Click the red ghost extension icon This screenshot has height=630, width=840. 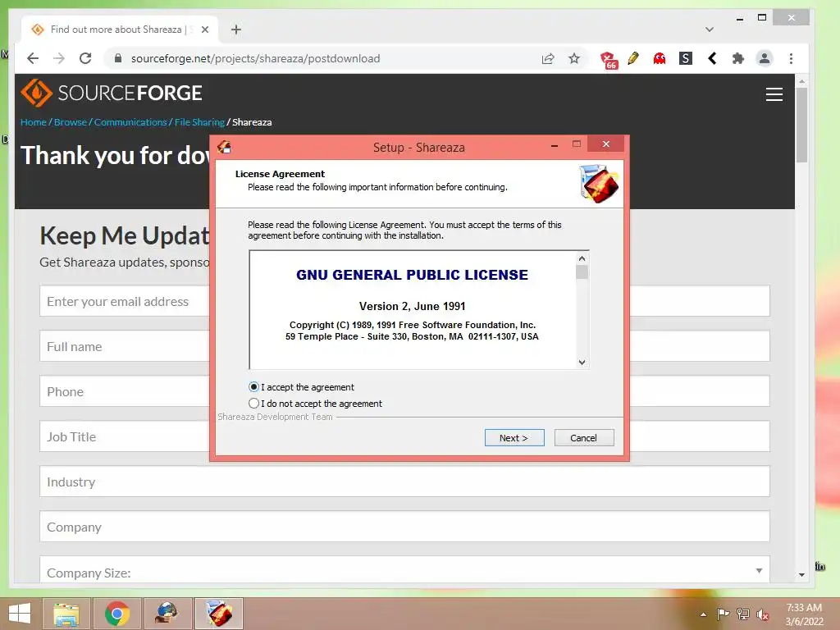660,58
